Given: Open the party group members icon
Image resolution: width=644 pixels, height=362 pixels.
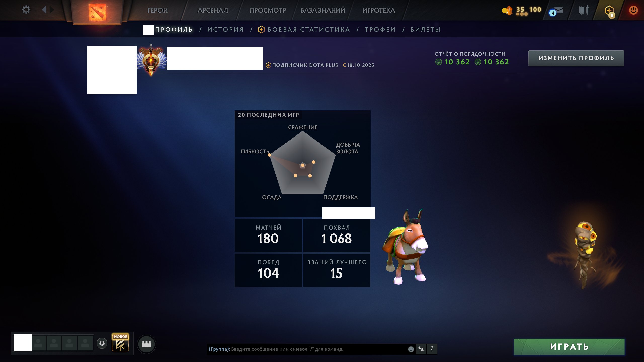Looking at the screenshot, I should pyautogui.click(x=146, y=344).
